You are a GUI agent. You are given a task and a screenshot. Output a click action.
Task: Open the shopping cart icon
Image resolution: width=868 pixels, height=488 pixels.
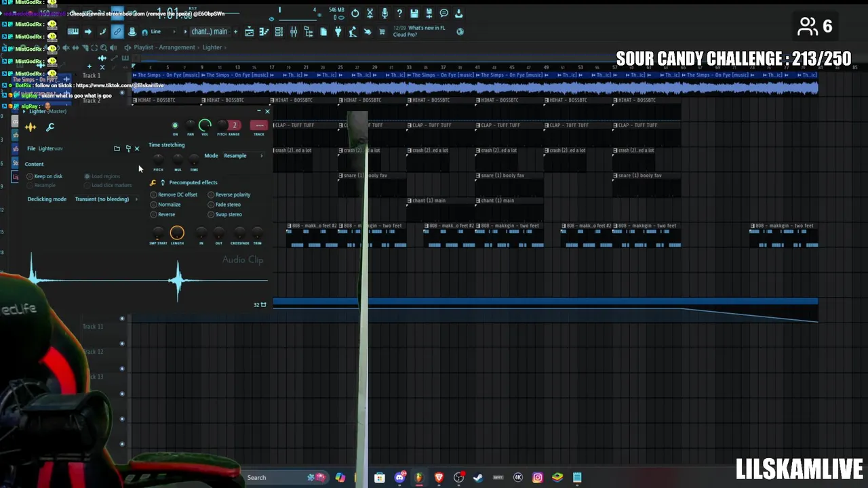click(x=382, y=32)
